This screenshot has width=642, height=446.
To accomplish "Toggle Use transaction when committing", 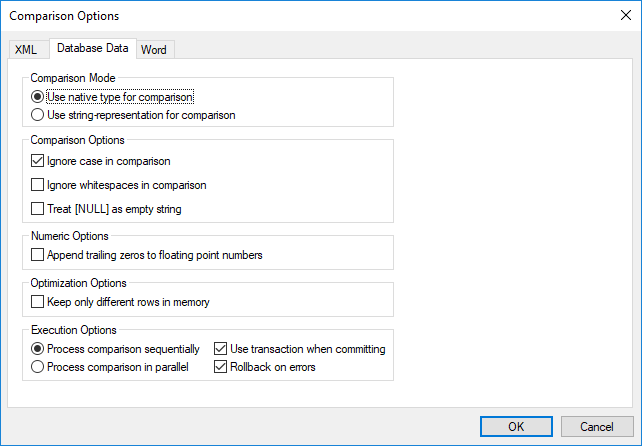I will (222, 349).
